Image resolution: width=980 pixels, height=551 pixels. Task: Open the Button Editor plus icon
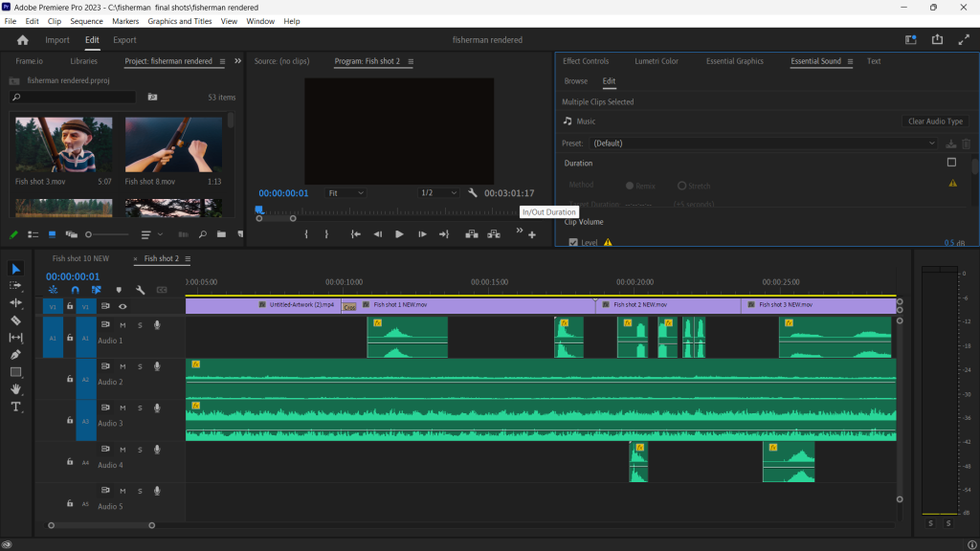click(532, 235)
